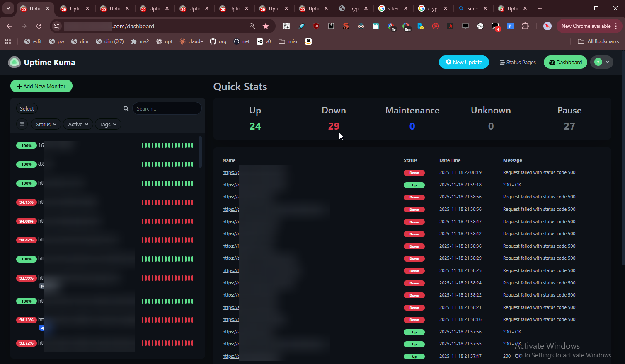Viewport: 625px width, 364px height.
Task: Click the monitor list search field
Action: point(167,108)
